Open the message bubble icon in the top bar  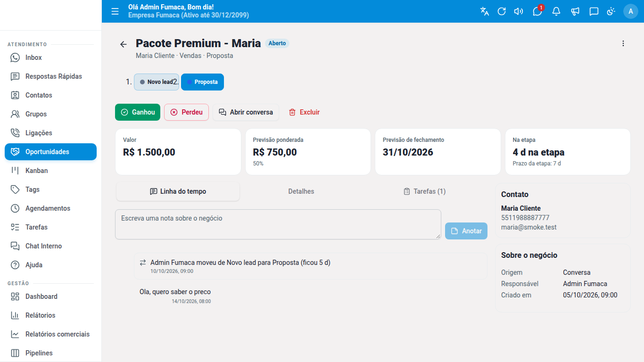(594, 11)
